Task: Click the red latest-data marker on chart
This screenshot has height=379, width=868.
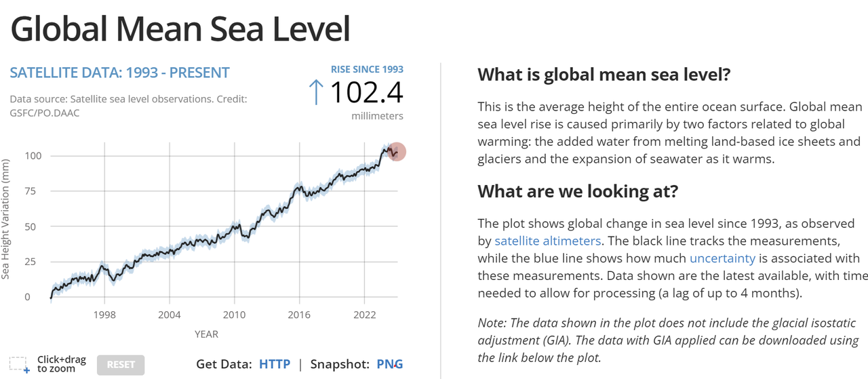Action: click(397, 153)
